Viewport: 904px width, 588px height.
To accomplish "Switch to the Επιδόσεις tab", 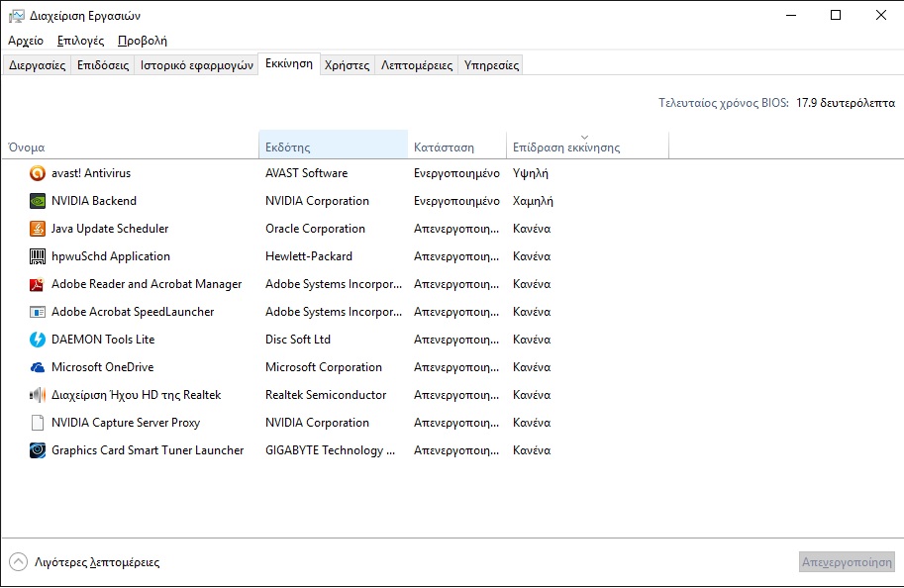I will click(103, 65).
